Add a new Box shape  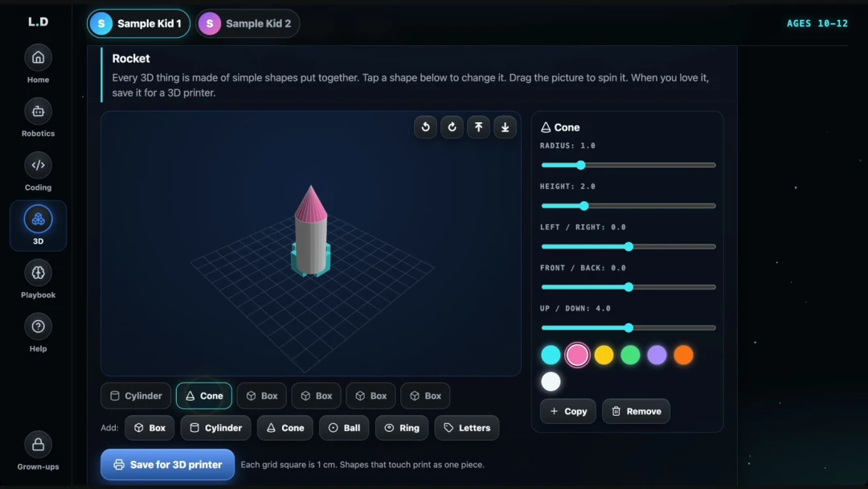[x=149, y=428]
